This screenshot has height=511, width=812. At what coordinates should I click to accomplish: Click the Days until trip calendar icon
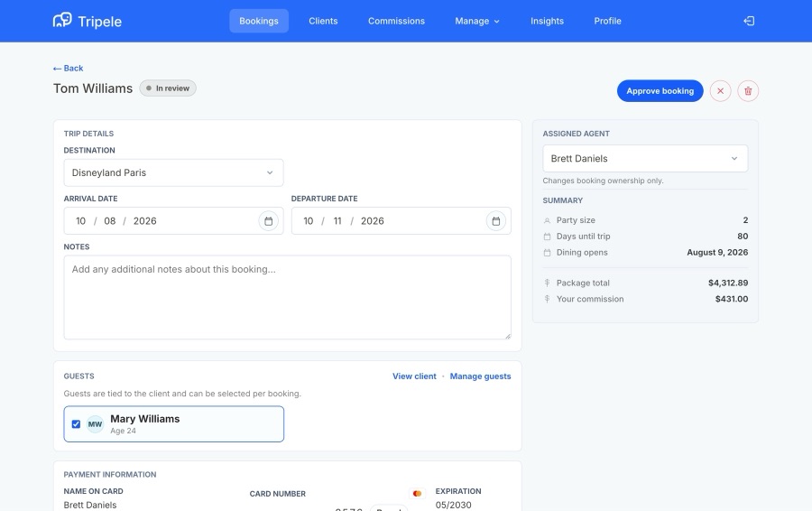pyautogui.click(x=547, y=237)
